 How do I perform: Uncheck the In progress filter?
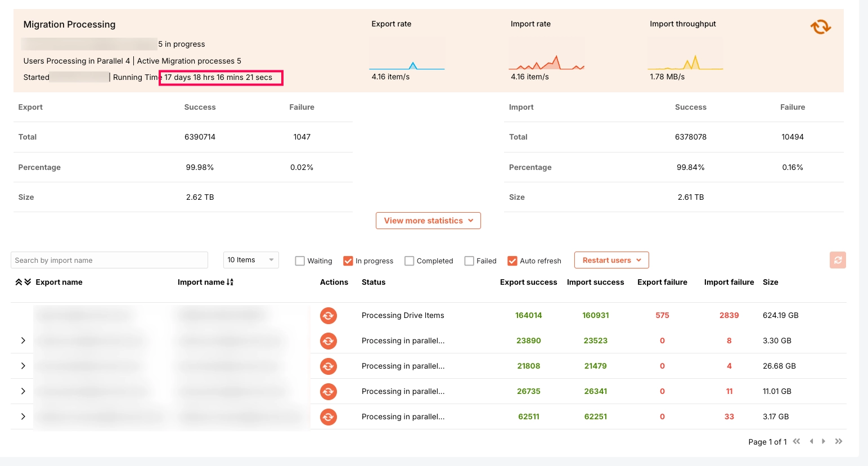[x=348, y=261]
